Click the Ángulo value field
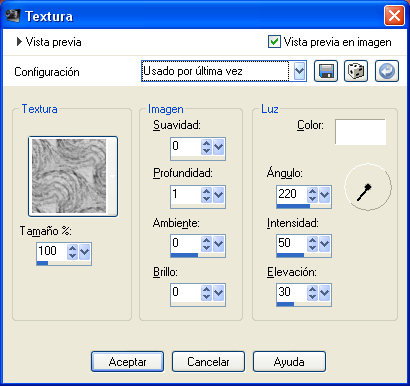 pos(291,195)
